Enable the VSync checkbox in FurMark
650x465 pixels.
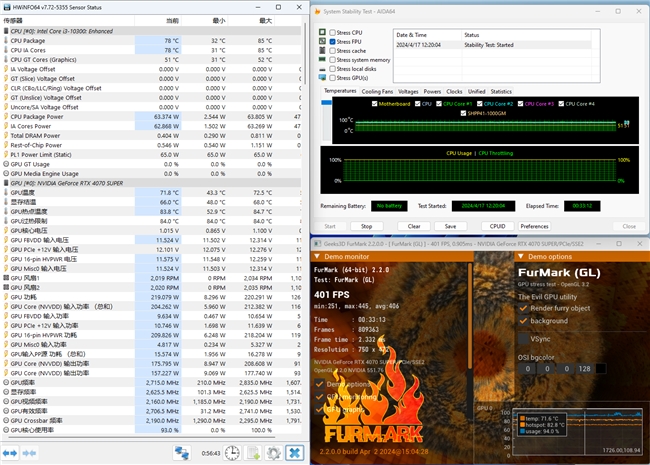tap(523, 339)
